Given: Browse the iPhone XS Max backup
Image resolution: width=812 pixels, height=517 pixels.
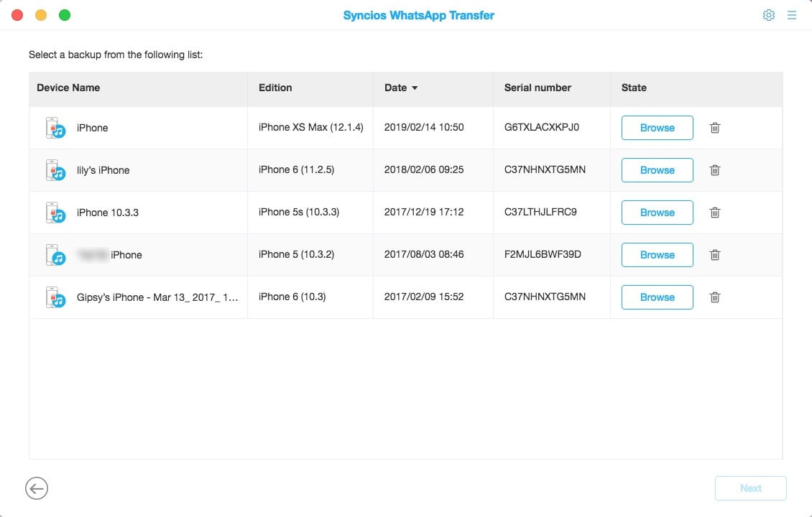Looking at the screenshot, I should 657,128.
